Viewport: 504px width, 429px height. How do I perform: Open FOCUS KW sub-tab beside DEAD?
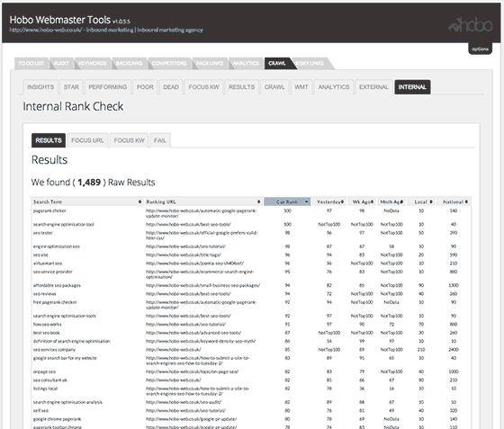tap(203, 87)
